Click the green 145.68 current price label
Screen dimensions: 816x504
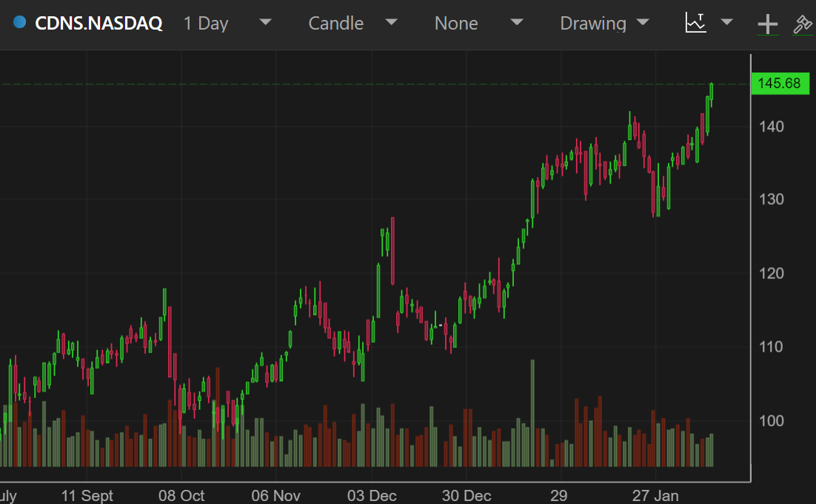(x=778, y=83)
